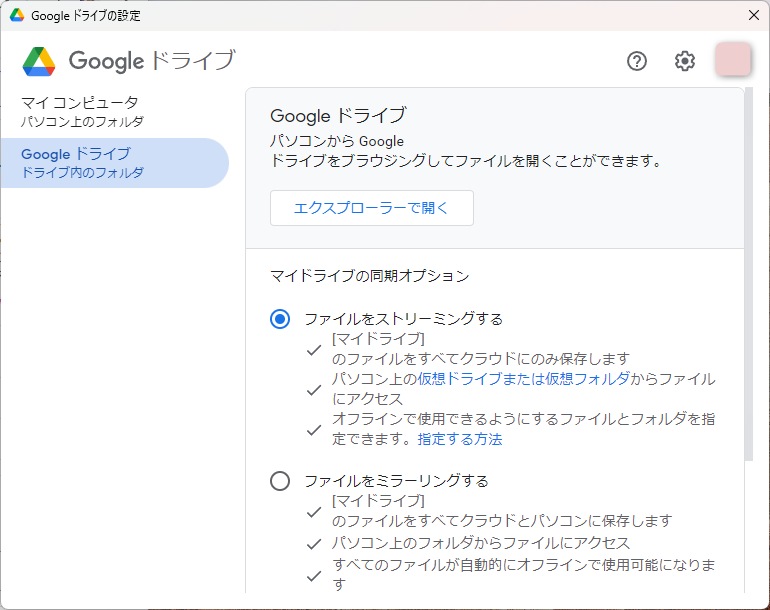
Task: Click the small Drive icon in title bar
Action: 17,15
